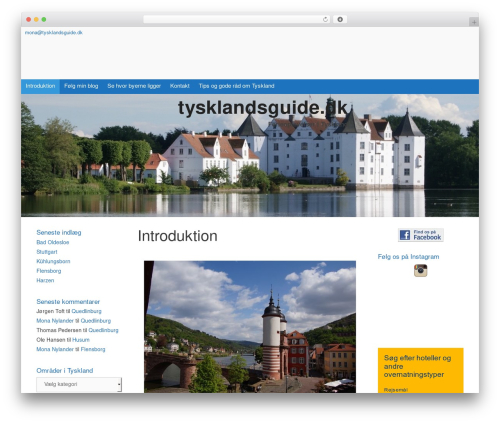
Task: Open the Instagram camera icon
Action: 421,270
